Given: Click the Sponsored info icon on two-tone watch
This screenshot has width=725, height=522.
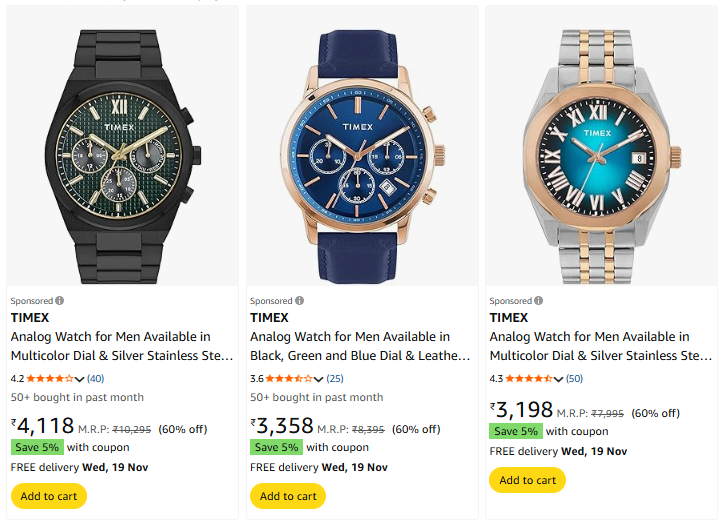Looking at the screenshot, I should coord(538,301).
